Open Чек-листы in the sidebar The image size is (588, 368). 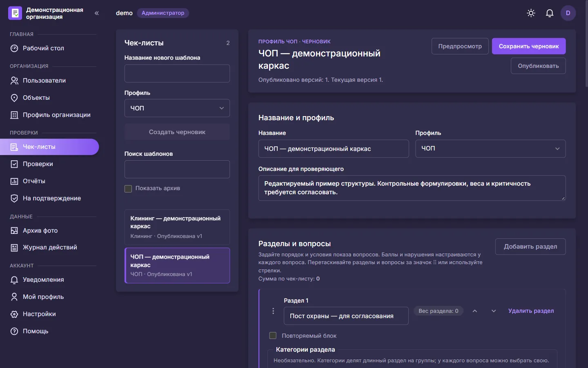point(49,147)
